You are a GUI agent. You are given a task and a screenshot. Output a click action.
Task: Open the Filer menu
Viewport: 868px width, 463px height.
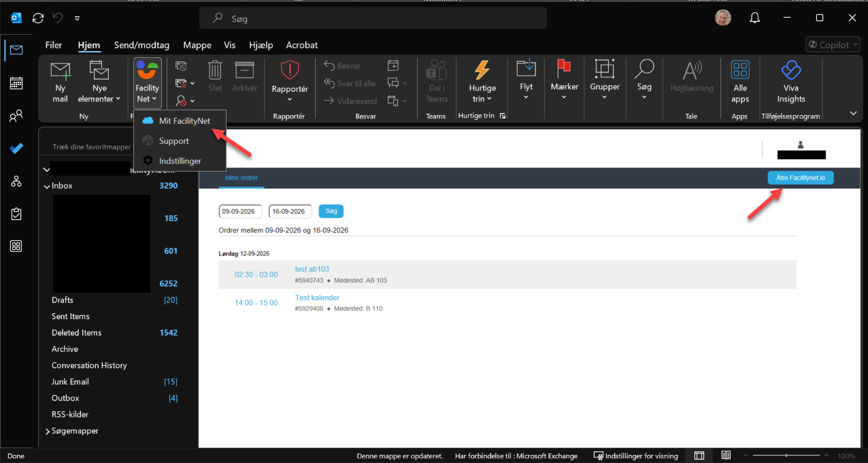(x=54, y=45)
